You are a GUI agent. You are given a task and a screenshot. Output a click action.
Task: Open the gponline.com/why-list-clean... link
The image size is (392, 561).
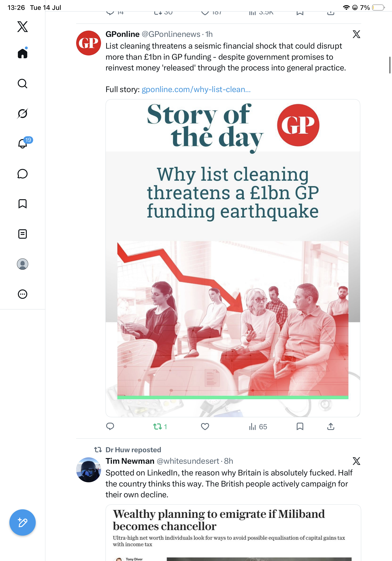[196, 90]
